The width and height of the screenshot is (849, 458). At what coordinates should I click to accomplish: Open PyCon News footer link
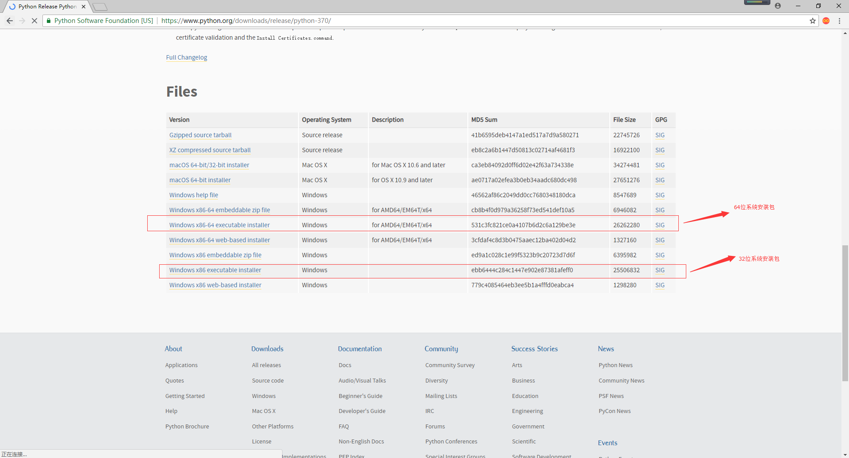tap(614, 411)
